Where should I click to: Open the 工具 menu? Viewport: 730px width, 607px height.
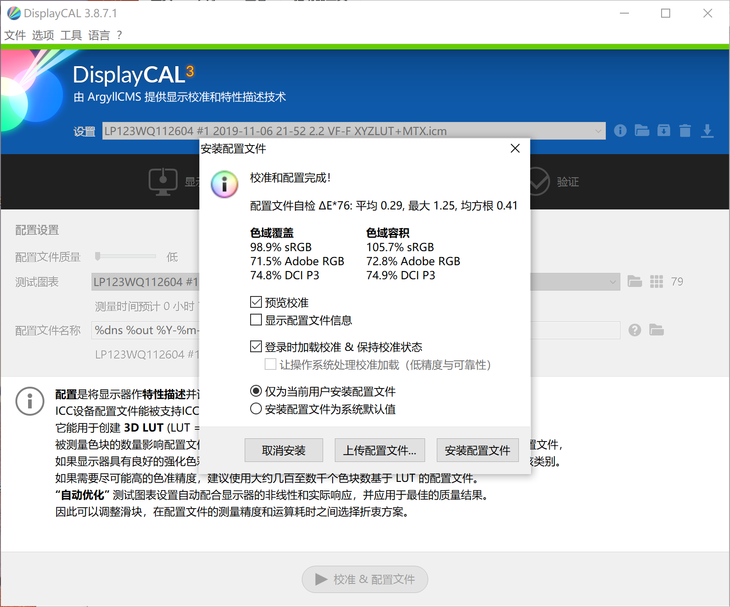tap(71, 35)
